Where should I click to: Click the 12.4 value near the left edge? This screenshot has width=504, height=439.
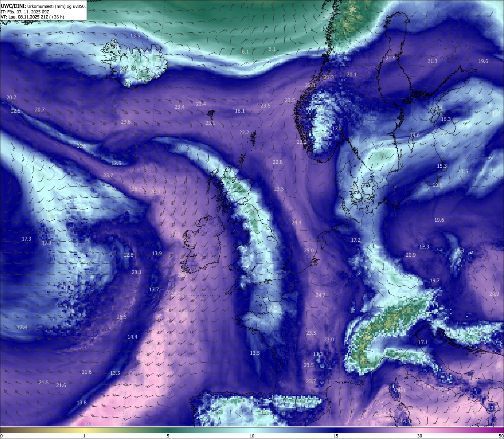tap(22, 328)
